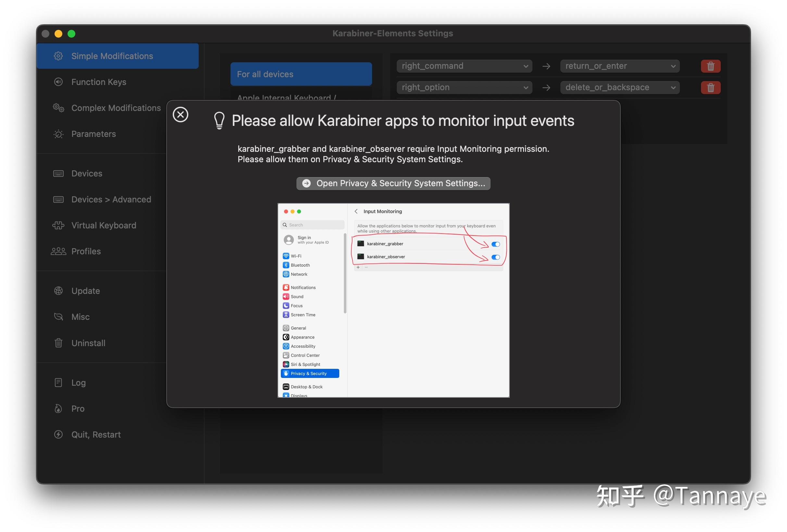The width and height of the screenshot is (787, 532).
Task: Select the Profiles people icon
Action: coord(58,251)
